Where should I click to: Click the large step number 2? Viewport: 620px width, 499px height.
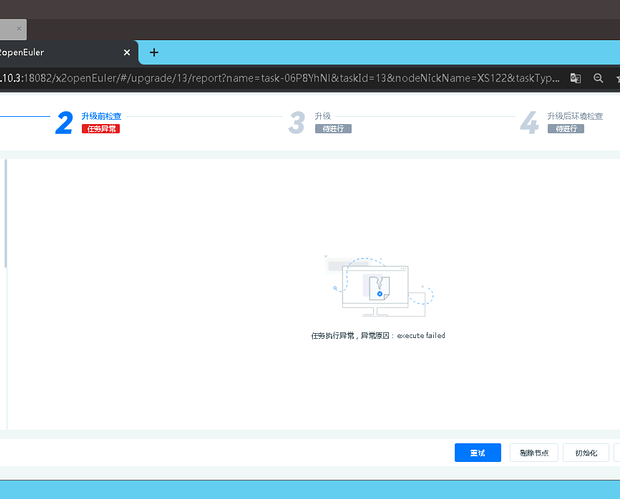pyautogui.click(x=65, y=123)
